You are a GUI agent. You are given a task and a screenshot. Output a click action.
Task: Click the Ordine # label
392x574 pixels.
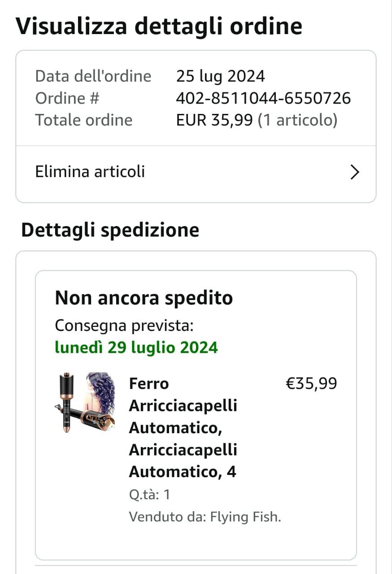(x=67, y=98)
